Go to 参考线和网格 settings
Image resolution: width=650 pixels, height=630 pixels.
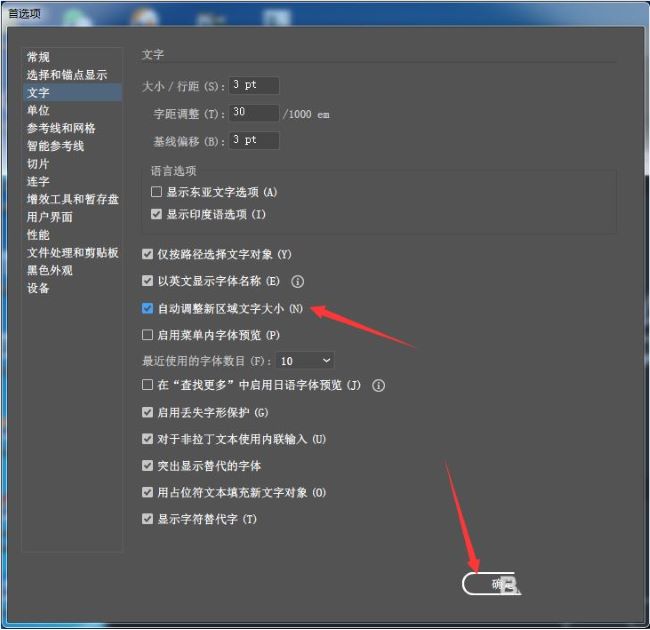click(x=61, y=128)
